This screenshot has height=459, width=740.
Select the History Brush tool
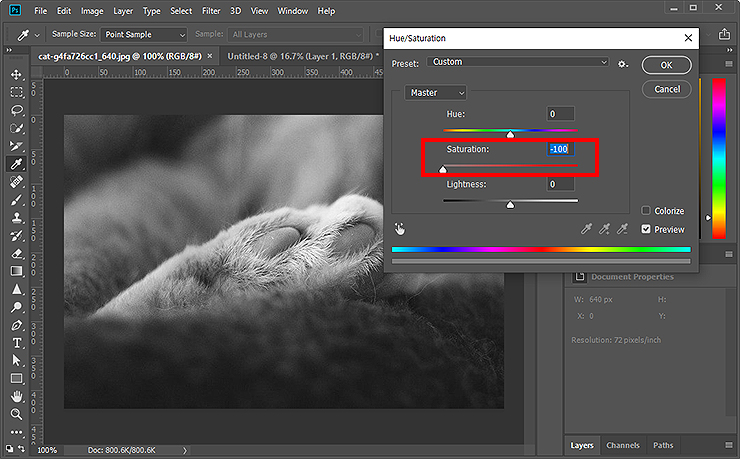click(x=17, y=236)
